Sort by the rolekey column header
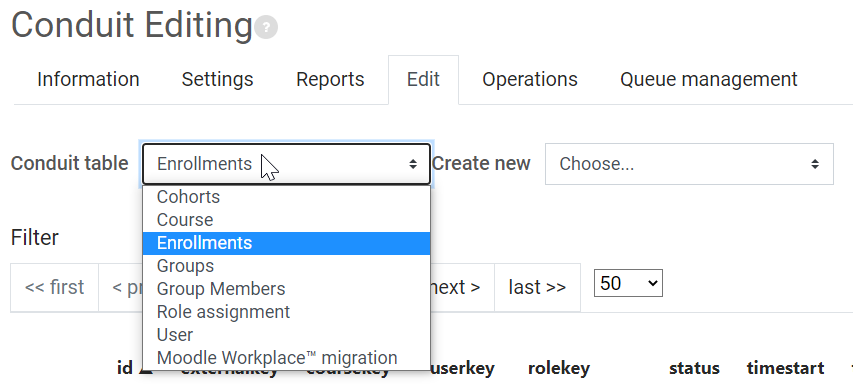This screenshot has width=853, height=391. click(559, 369)
